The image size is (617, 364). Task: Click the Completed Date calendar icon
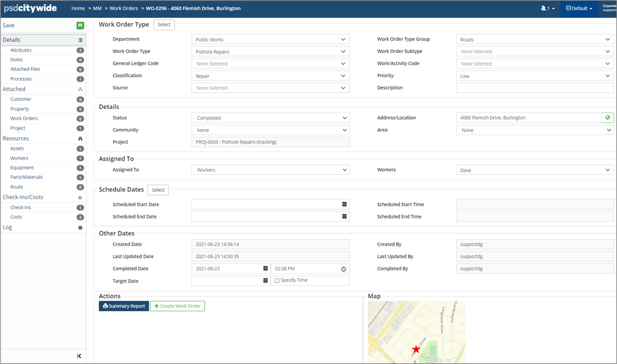(265, 269)
